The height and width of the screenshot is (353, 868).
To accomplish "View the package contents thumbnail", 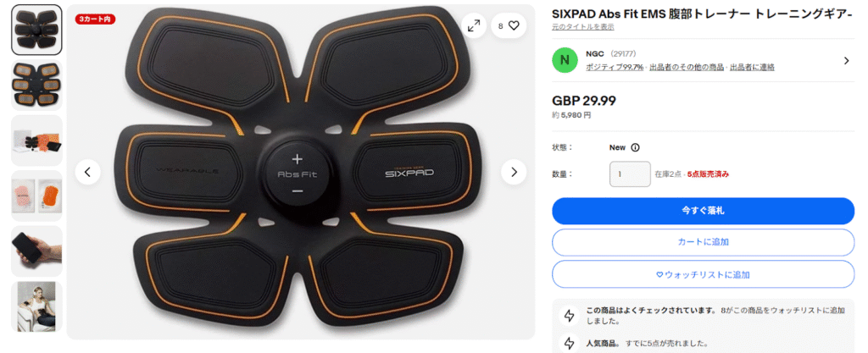I will (37, 141).
